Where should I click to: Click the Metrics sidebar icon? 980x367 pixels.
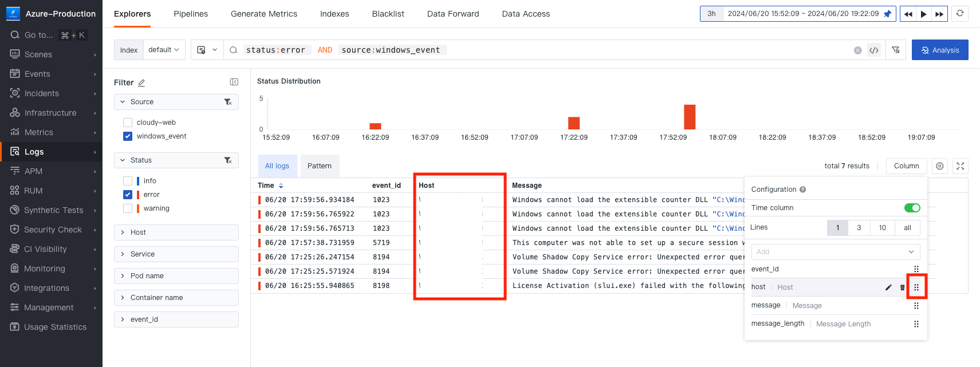tap(15, 132)
